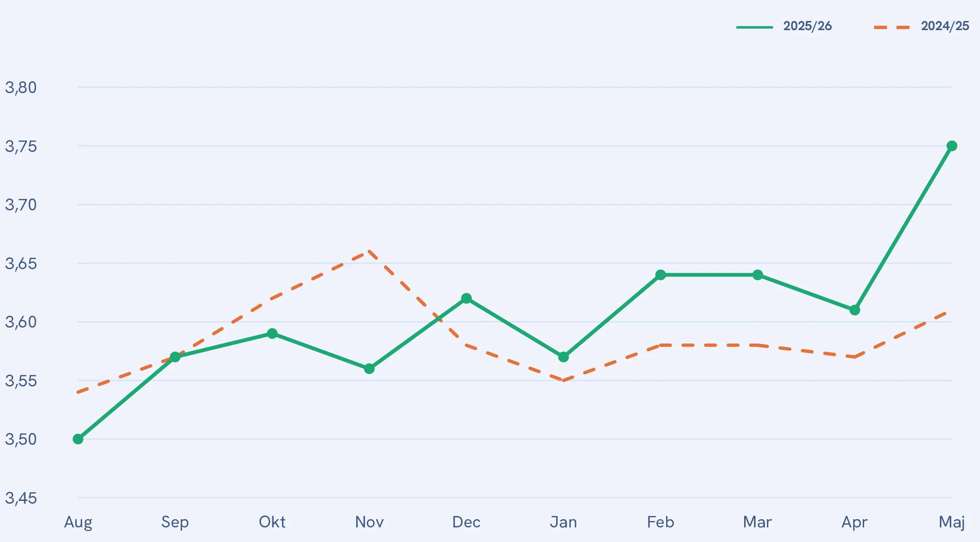
Task: Click the Dec x-axis label
Action: coord(466,522)
